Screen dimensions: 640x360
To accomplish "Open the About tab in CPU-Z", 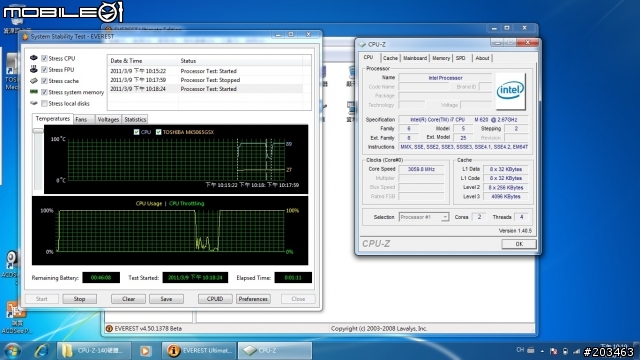I will coord(482,58).
